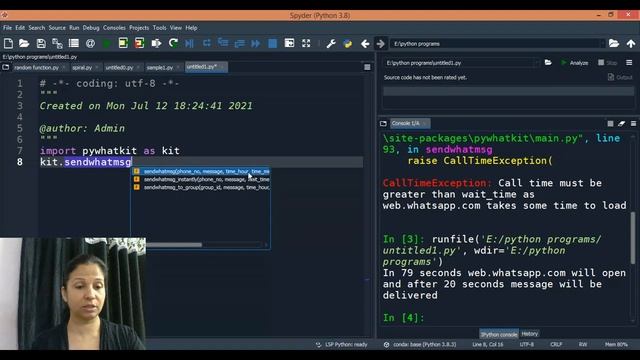
Task: Click the console vertical scrollbar
Action: (633, 238)
